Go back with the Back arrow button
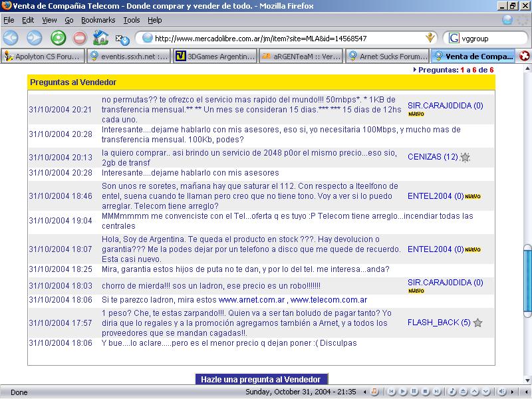 (x=11, y=38)
